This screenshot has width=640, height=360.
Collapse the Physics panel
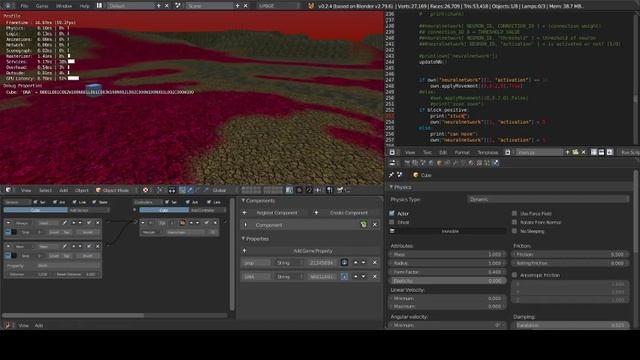400,187
